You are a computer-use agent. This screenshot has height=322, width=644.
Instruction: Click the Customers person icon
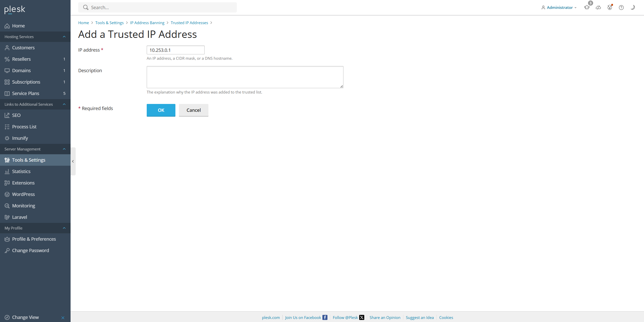[x=7, y=48]
